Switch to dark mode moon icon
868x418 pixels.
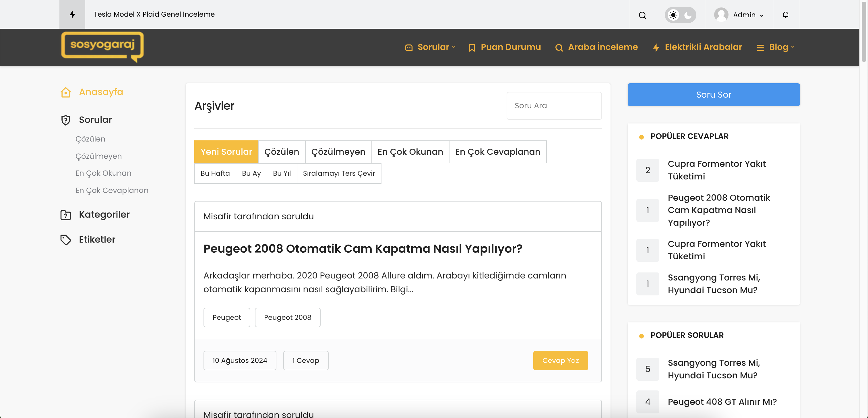(688, 15)
